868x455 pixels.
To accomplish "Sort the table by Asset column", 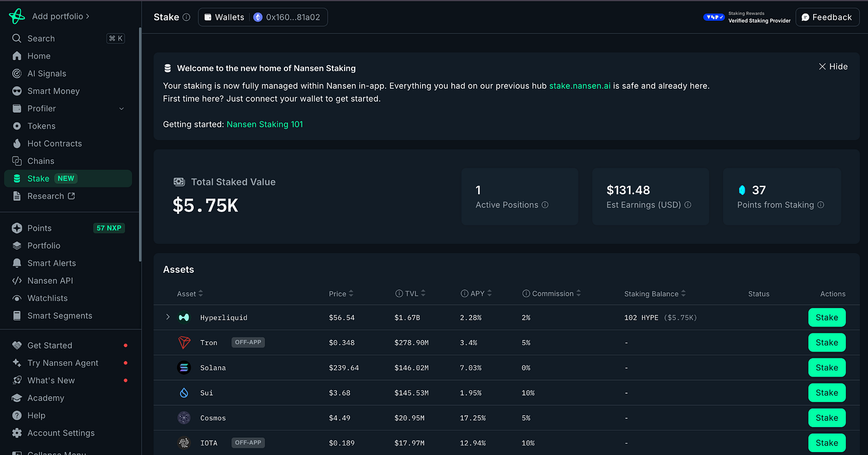I will click(190, 294).
